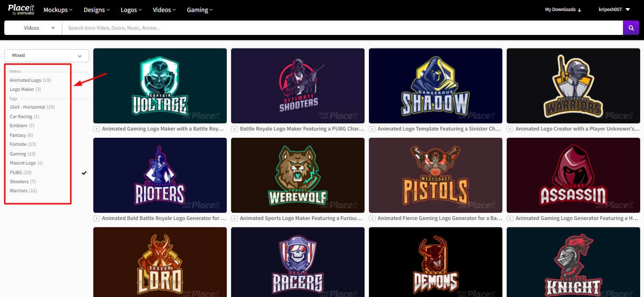Open the Captain Voltage logo thumbnail

pyautogui.click(x=160, y=86)
